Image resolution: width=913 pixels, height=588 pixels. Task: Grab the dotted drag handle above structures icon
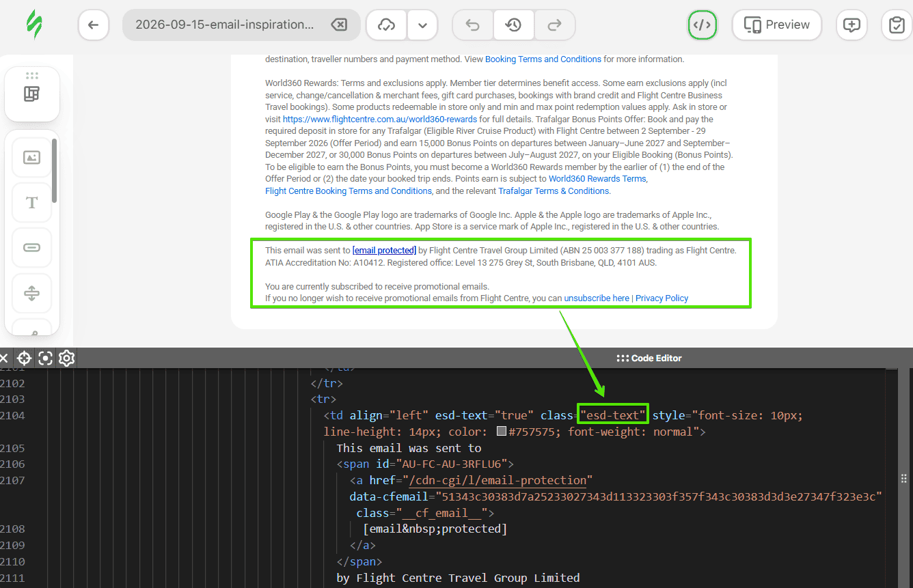pyautogui.click(x=32, y=75)
